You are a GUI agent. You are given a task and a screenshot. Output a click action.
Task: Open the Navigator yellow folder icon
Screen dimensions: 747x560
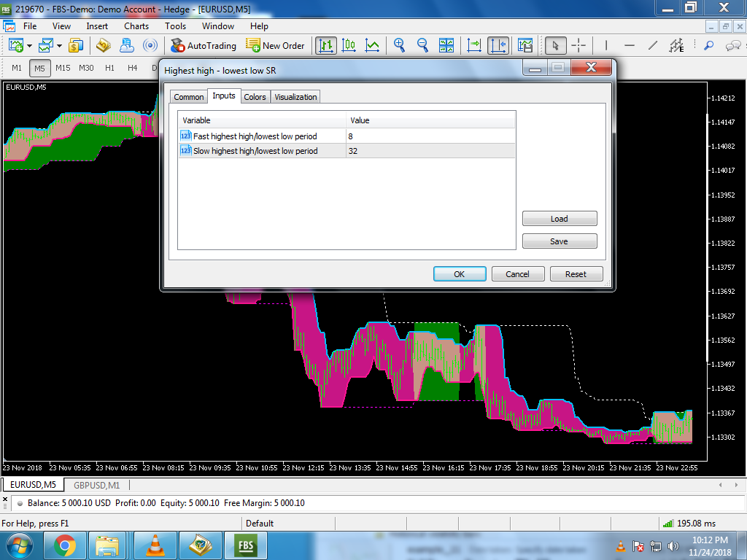pos(104,46)
